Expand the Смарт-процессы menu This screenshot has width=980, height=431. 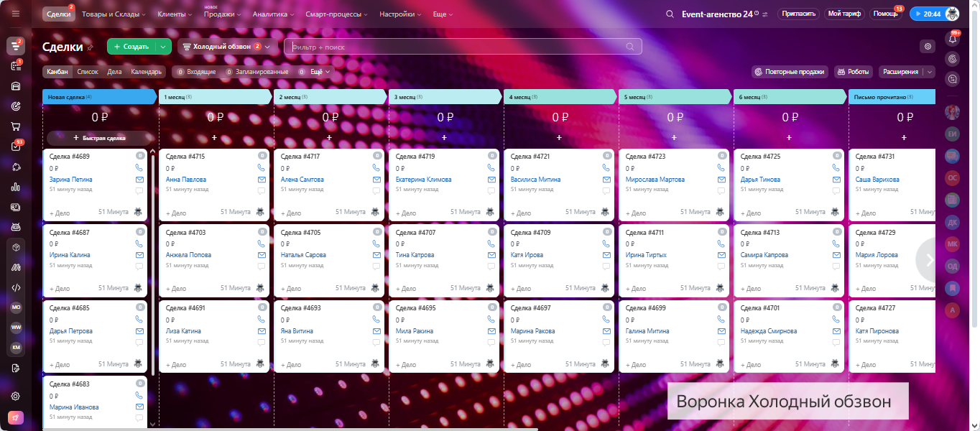click(x=337, y=14)
